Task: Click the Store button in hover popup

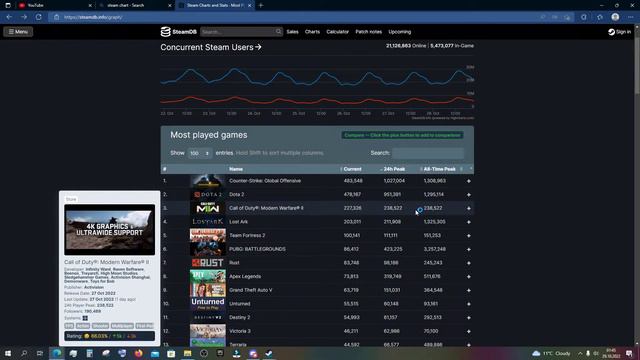Action: pos(71,199)
